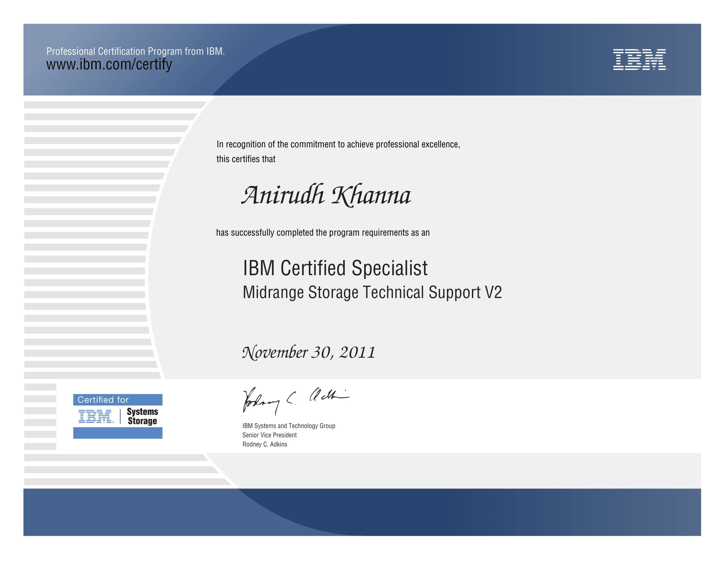Screen dimensions: 728x563
Task: Click the blue IBM logo in badge
Action: click(x=96, y=417)
